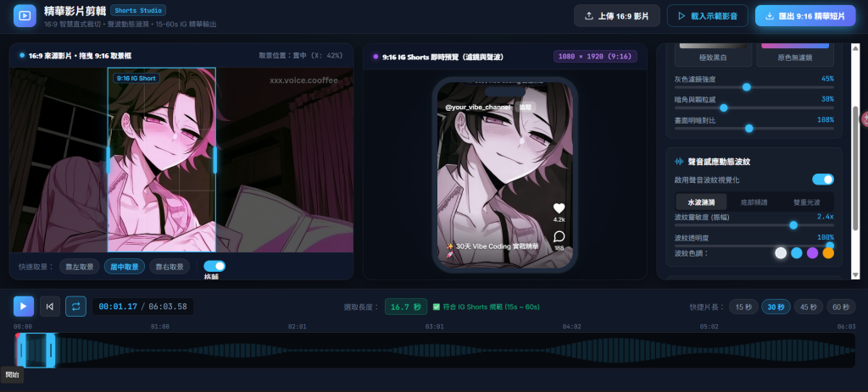Toggle the 符合 IG Shorts 規範 checkbox
This screenshot has width=868, height=392.
pyautogui.click(x=437, y=306)
